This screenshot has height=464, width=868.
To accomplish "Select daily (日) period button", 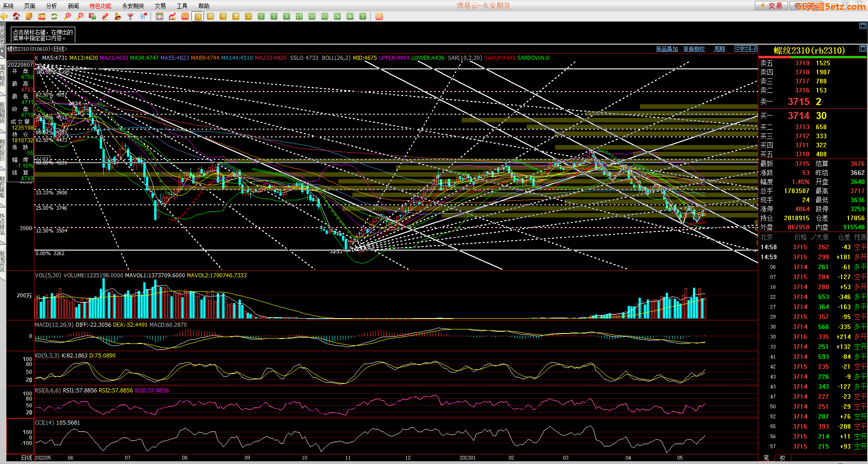I will (x=198, y=16).
